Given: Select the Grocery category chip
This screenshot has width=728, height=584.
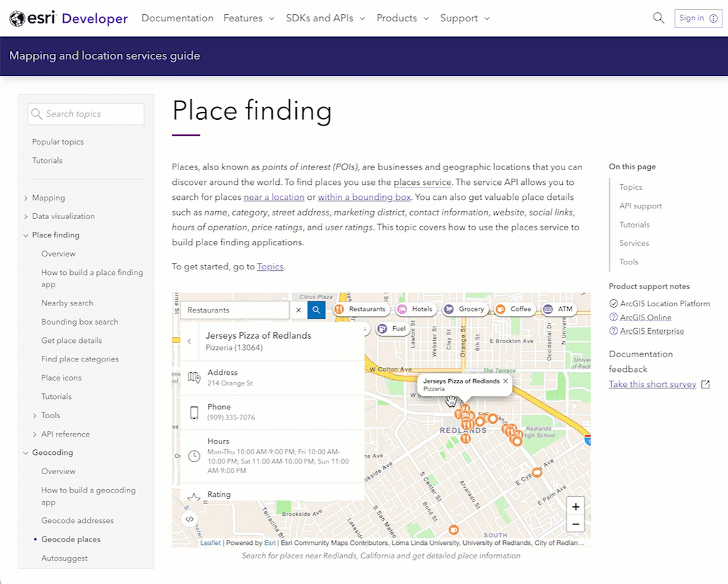Looking at the screenshot, I should click(464, 309).
